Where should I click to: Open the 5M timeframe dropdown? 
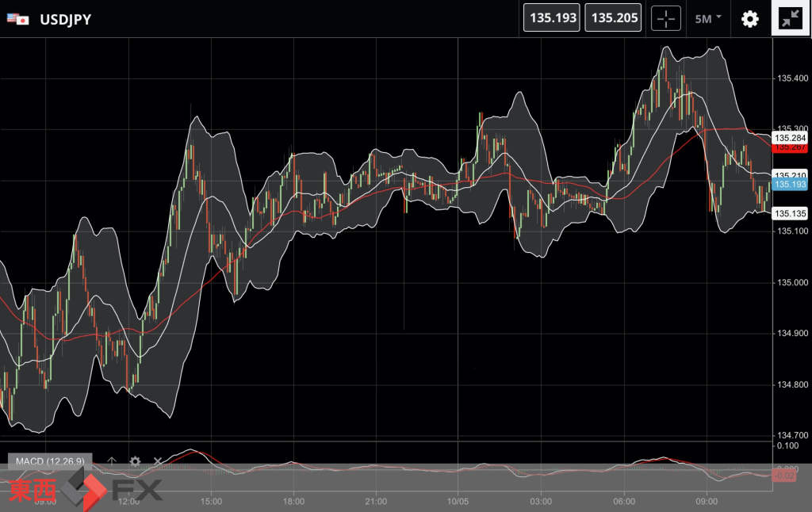tap(707, 18)
